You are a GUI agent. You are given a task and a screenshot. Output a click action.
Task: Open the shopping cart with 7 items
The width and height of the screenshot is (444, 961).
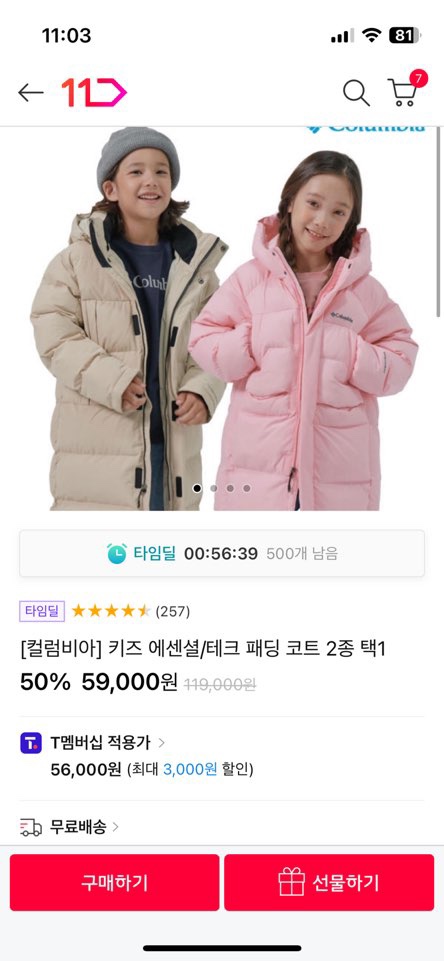[406, 89]
